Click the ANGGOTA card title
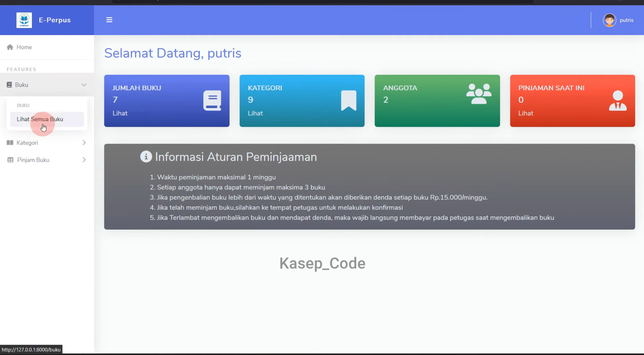Image resolution: width=644 pixels, height=355 pixels. 400,88
